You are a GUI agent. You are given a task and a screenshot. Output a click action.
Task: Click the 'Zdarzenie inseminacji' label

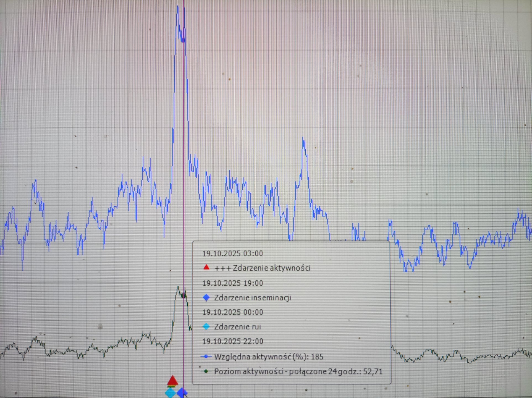253,298
